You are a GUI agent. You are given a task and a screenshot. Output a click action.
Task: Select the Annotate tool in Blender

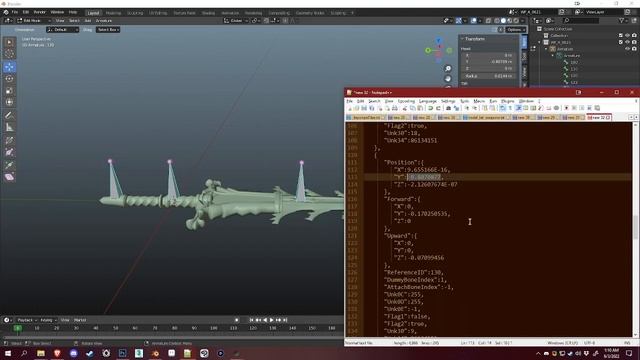point(9,116)
